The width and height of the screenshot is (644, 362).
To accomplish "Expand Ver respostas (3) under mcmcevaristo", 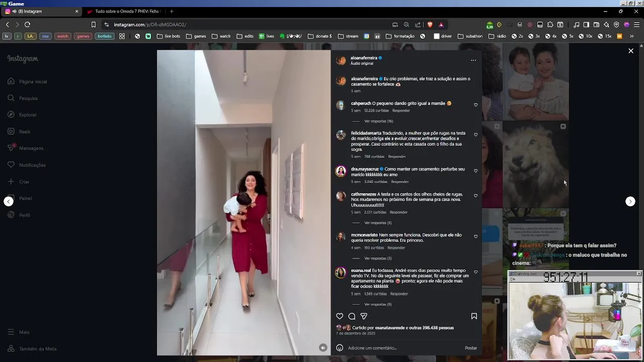I will coord(378,258).
